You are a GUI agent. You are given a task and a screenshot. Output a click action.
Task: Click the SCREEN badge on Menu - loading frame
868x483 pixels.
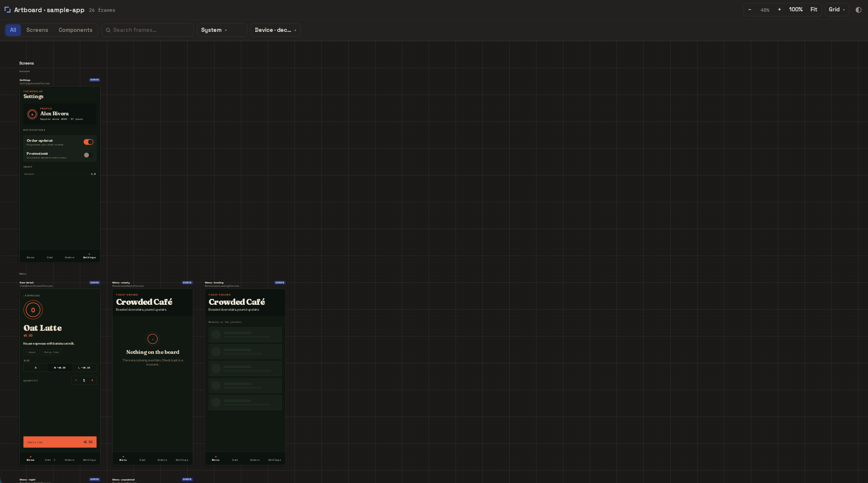(x=280, y=283)
